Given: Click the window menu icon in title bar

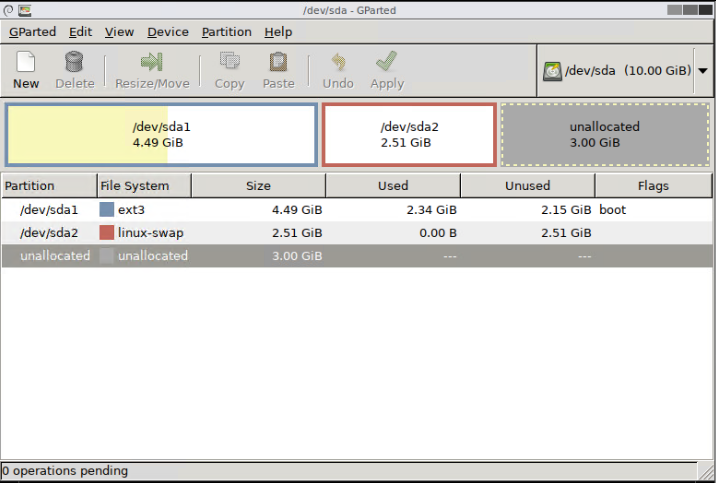Looking at the screenshot, I should (8, 10).
